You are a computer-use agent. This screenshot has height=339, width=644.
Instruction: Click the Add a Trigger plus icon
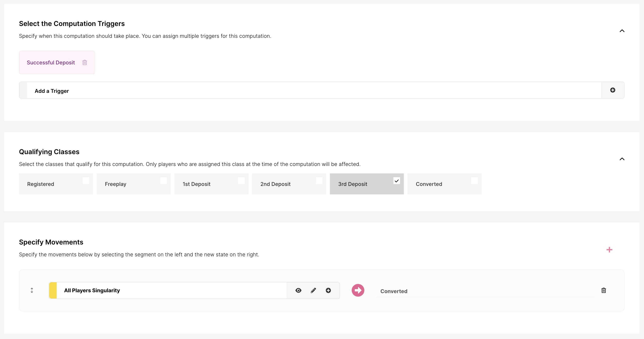point(612,90)
